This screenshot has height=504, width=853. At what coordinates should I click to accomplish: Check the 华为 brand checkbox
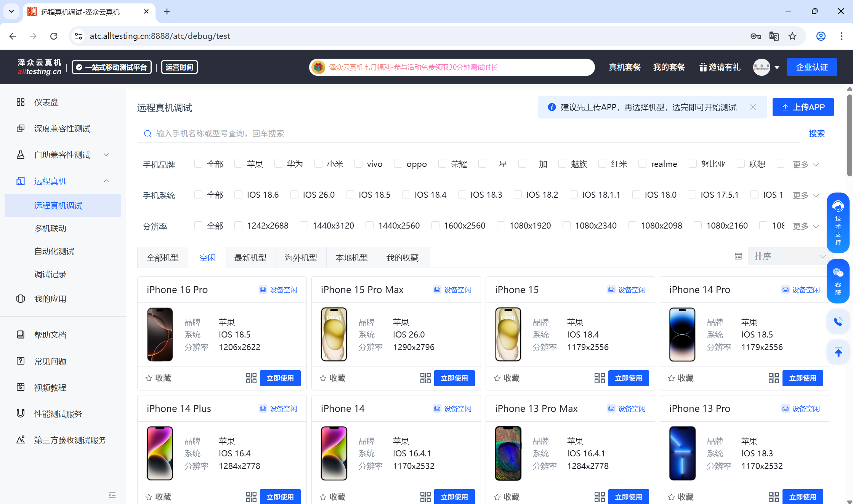pos(278,164)
